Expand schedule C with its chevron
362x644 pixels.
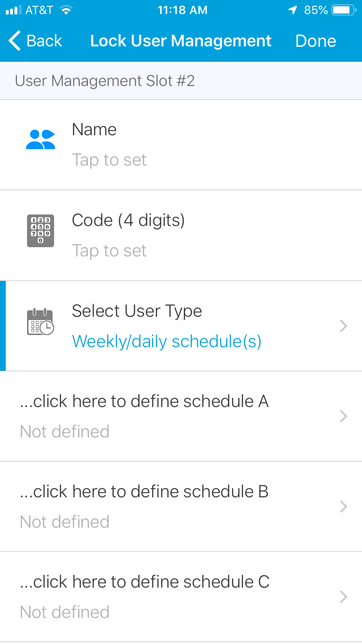click(344, 597)
